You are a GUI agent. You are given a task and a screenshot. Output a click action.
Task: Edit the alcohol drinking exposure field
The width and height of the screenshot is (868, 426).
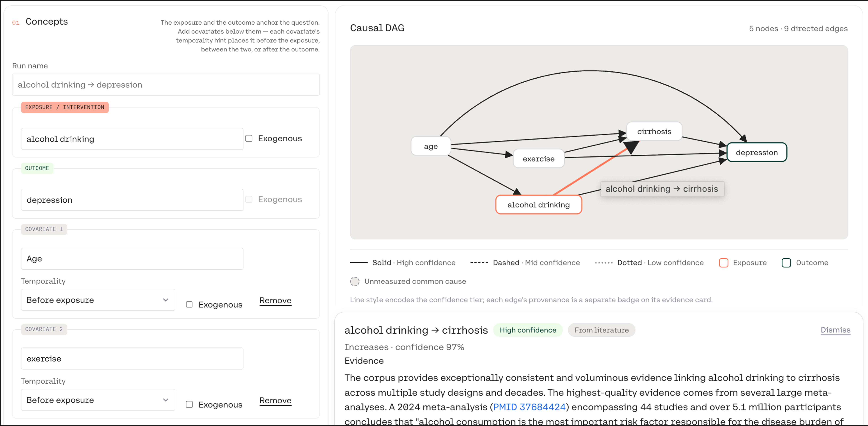tap(132, 139)
